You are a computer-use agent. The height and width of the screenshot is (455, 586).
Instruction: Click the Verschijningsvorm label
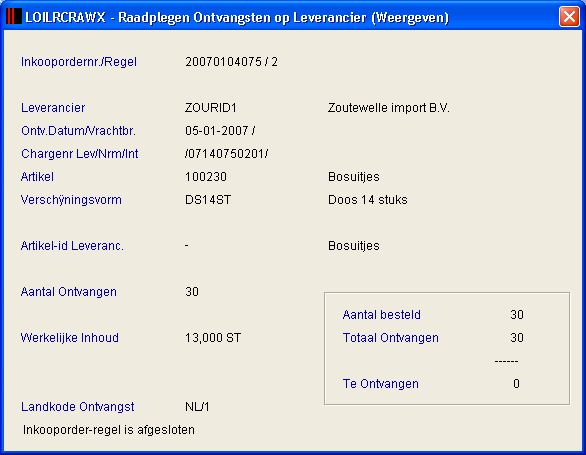click(x=71, y=200)
